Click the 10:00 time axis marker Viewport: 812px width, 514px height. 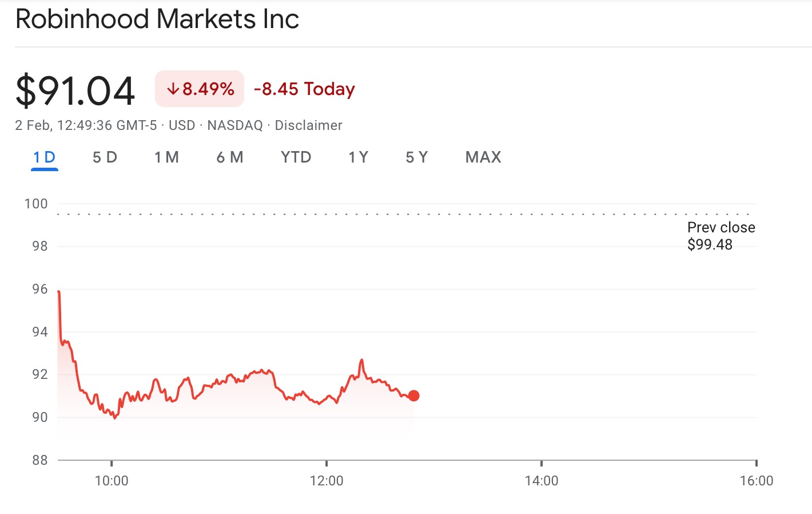click(112, 480)
